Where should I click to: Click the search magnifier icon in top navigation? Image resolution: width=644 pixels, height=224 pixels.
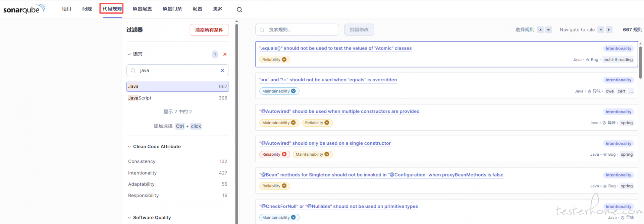click(x=239, y=10)
